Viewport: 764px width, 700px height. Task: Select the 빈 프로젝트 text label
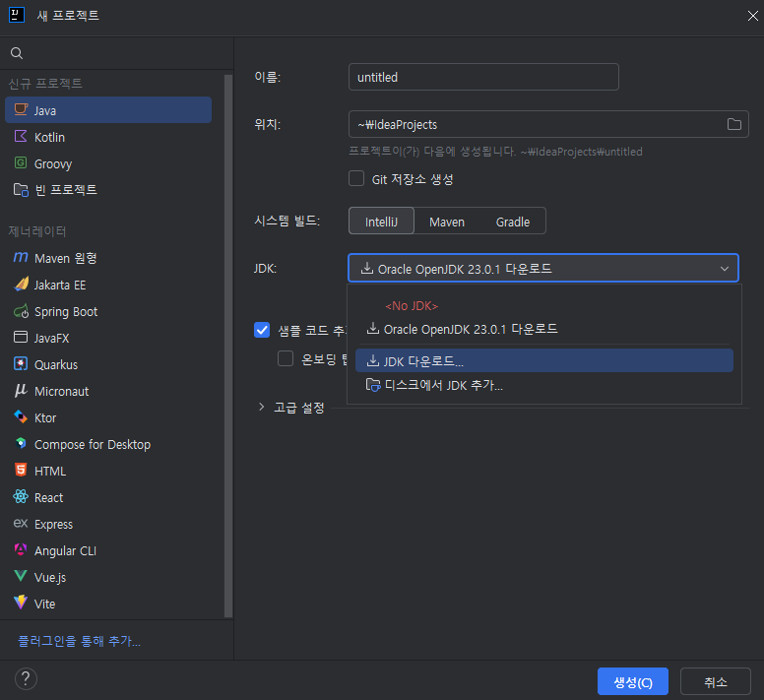66,189
